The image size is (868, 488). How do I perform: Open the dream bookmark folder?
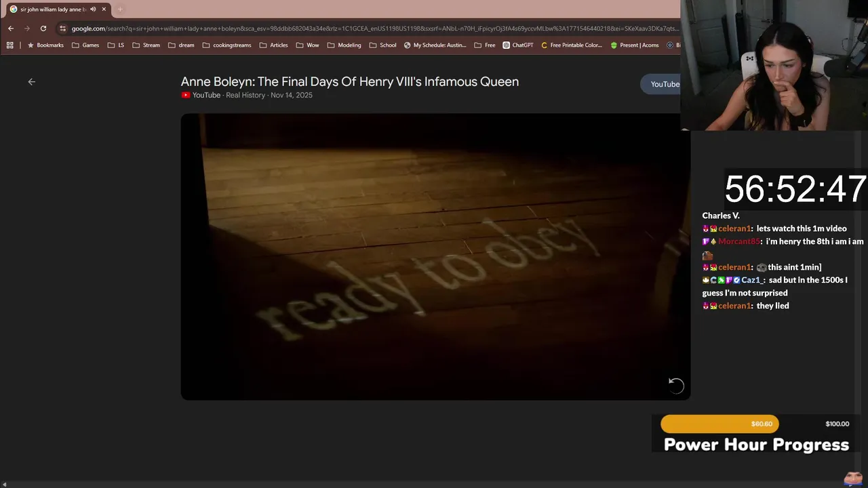[181, 45]
